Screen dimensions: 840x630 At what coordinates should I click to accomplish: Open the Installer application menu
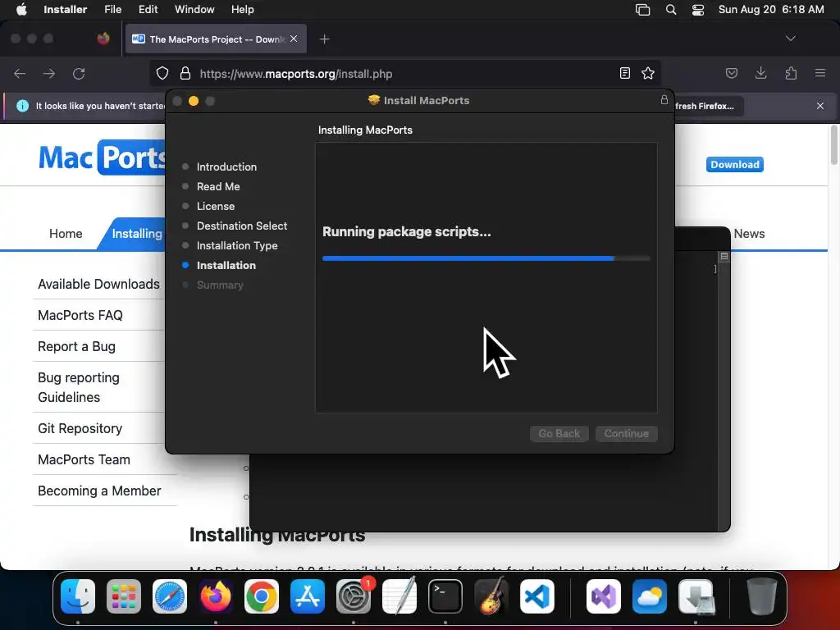65,10
